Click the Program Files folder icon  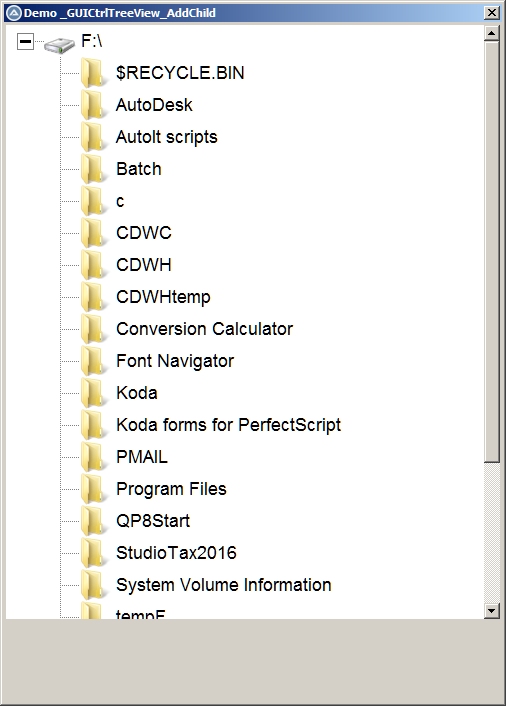coord(94,489)
